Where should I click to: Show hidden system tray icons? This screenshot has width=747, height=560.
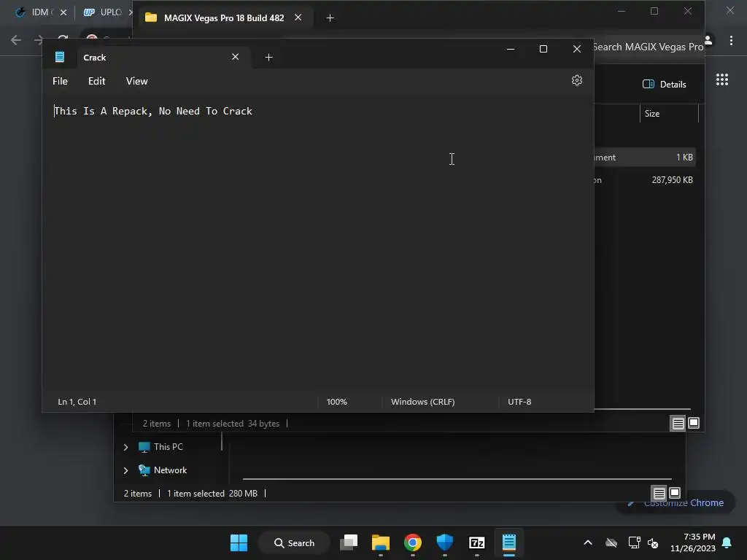(588, 542)
